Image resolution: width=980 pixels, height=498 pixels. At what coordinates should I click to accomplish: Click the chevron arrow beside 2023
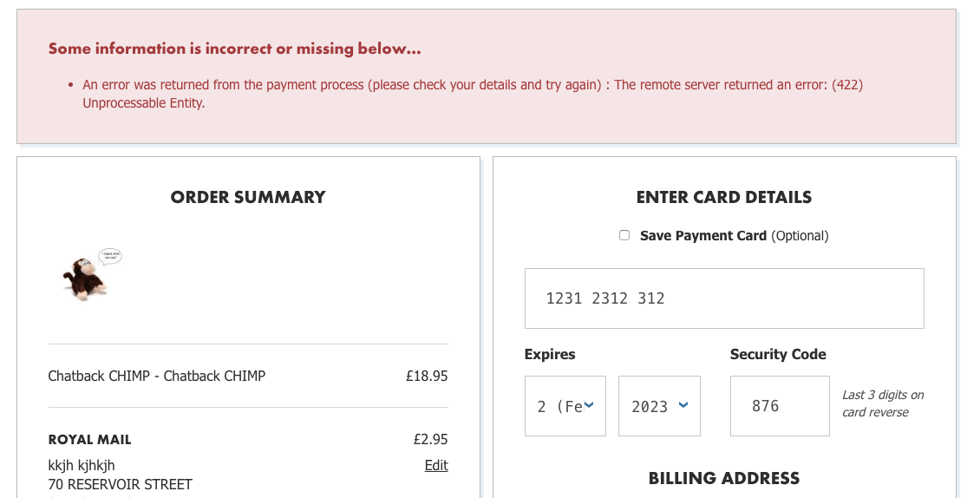coord(683,405)
